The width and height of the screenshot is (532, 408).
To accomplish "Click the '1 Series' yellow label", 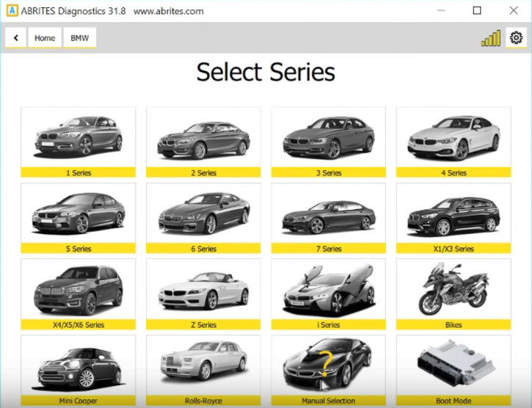I will point(79,172).
